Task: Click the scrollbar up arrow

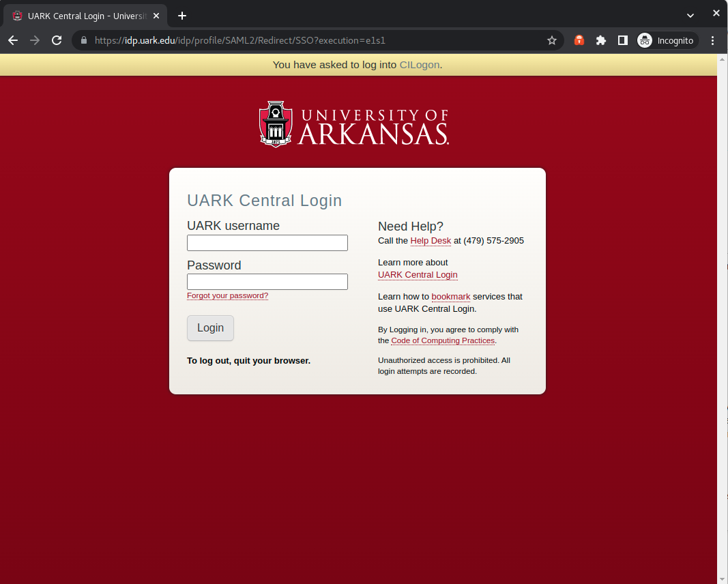Action: pos(722,59)
